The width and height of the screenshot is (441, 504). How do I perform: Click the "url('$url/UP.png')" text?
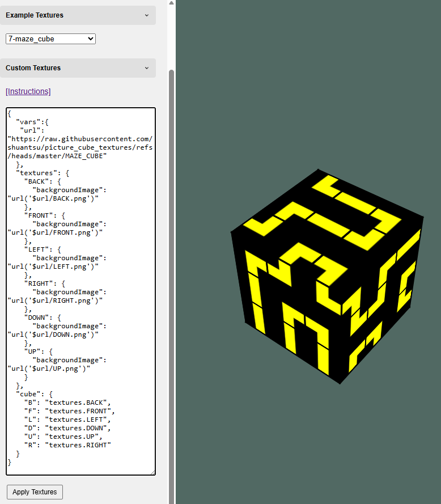coord(49,369)
